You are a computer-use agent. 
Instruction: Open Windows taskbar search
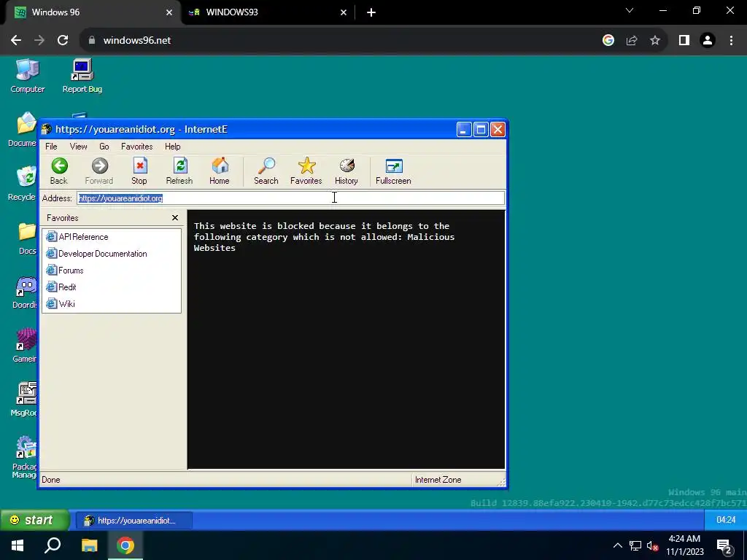53,545
